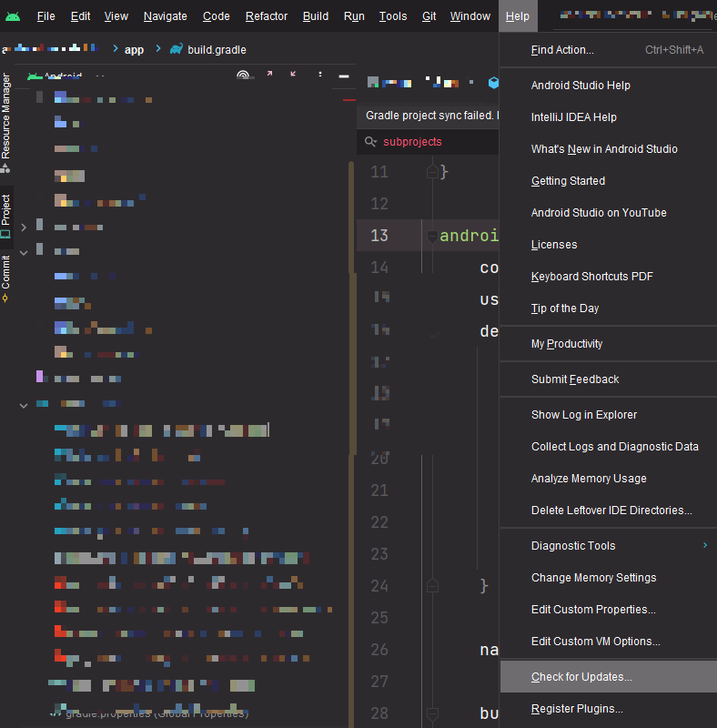The image size is (717, 728).
Task: Open the Refactor menu
Action: point(267,16)
